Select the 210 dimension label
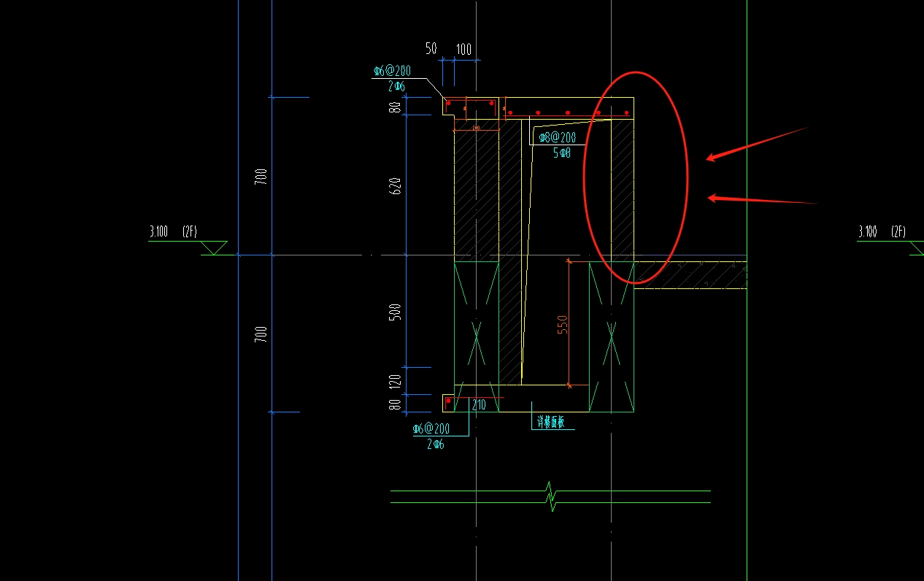Viewport: 924px width, 581px height. coord(479,405)
